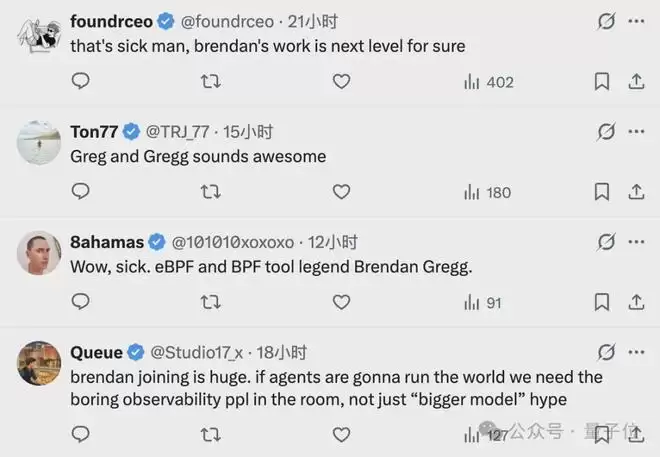Expand more options on 8ahamas reply

click(636, 241)
